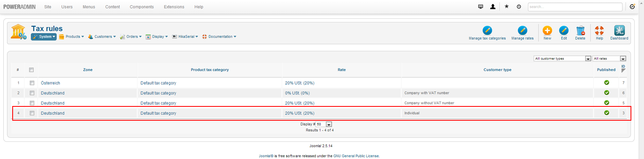Screen dimensions: 644x159
Task: Open the 0% USt. (0%) rate link
Action: 297,93
